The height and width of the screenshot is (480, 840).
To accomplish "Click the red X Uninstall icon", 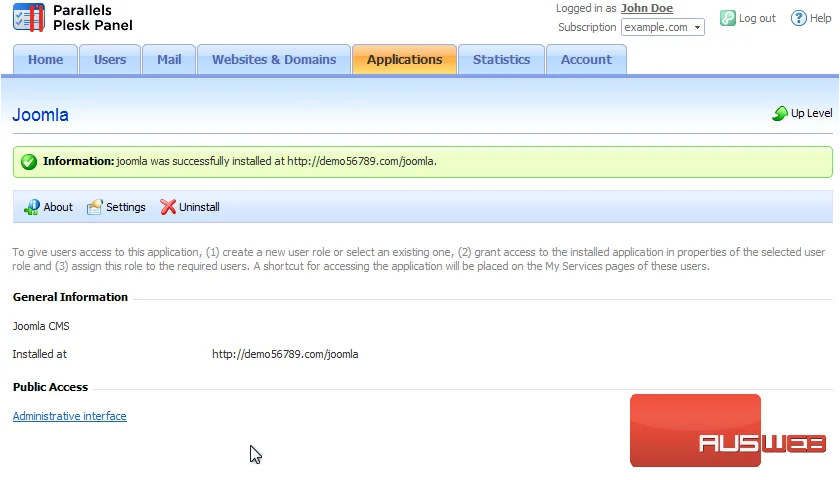I will click(168, 207).
